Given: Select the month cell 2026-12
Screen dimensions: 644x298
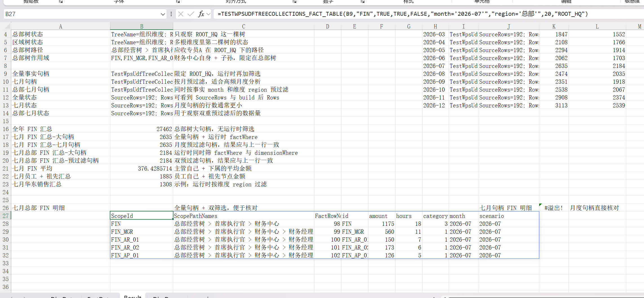Looking at the screenshot, I should (435, 105).
